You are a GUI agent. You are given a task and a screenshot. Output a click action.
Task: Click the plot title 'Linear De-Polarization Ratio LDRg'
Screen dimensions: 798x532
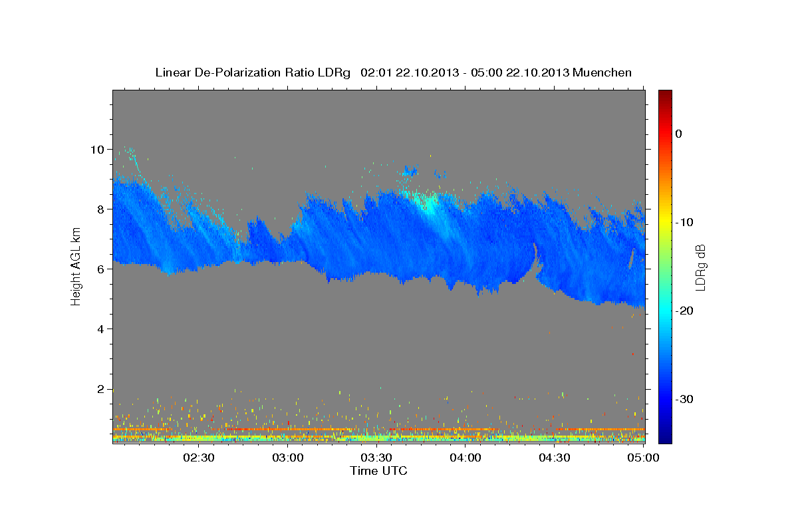tap(253, 72)
